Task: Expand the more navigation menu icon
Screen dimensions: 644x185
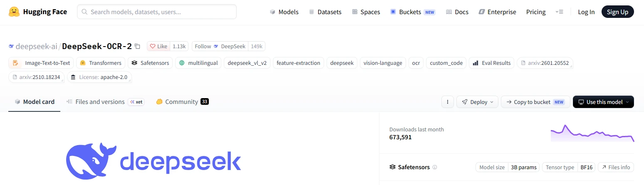Action: coord(559,12)
